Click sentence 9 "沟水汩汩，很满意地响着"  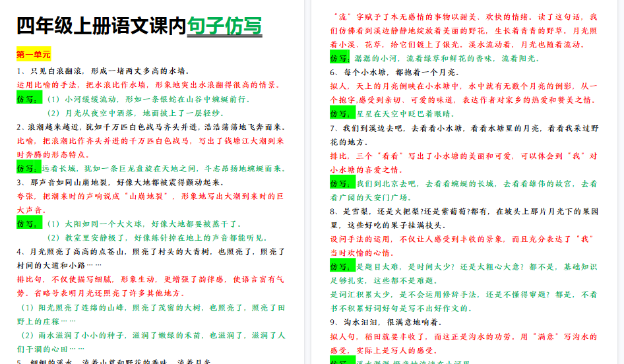[386, 322]
